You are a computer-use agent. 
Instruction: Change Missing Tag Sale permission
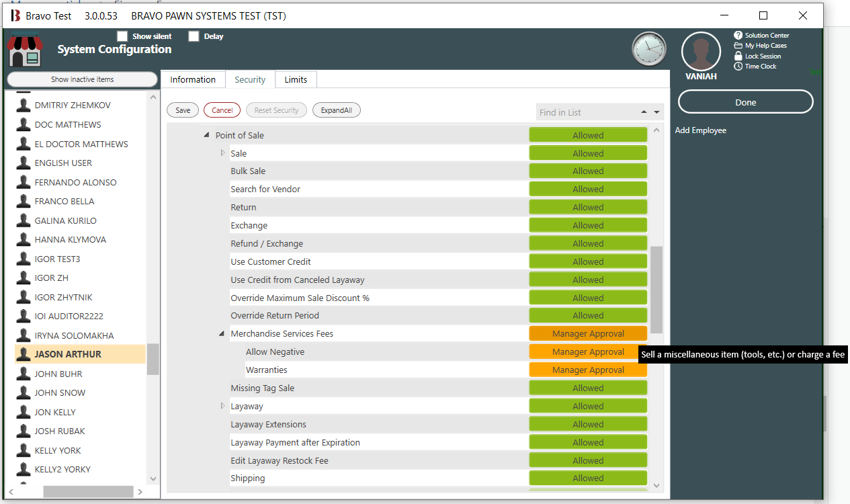588,388
